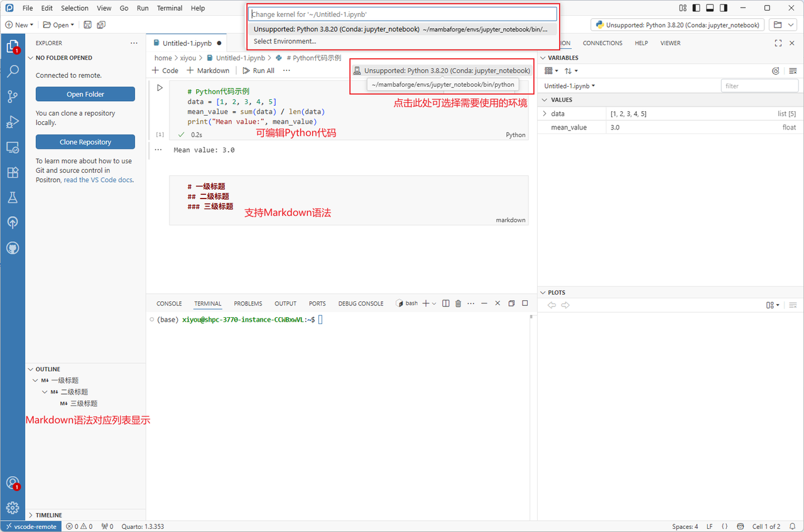Screen dimensions: 804x532
Task: Open the Terminal menu
Action: tap(170, 8)
